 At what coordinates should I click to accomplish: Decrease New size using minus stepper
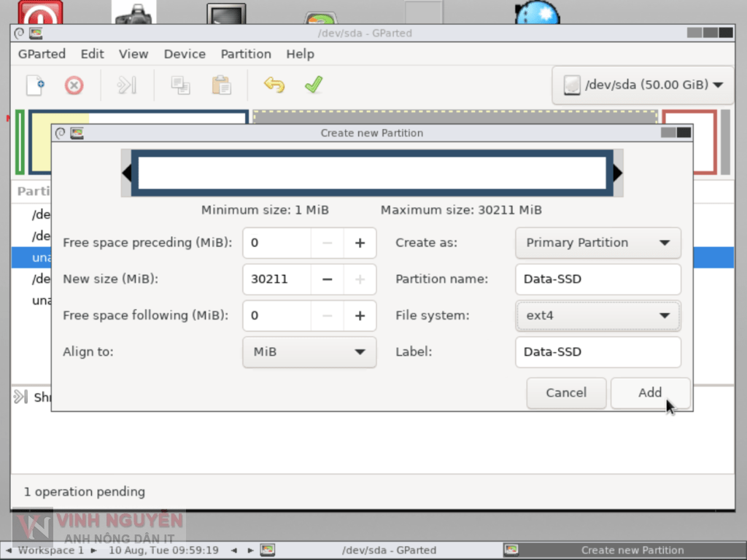pyautogui.click(x=326, y=279)
